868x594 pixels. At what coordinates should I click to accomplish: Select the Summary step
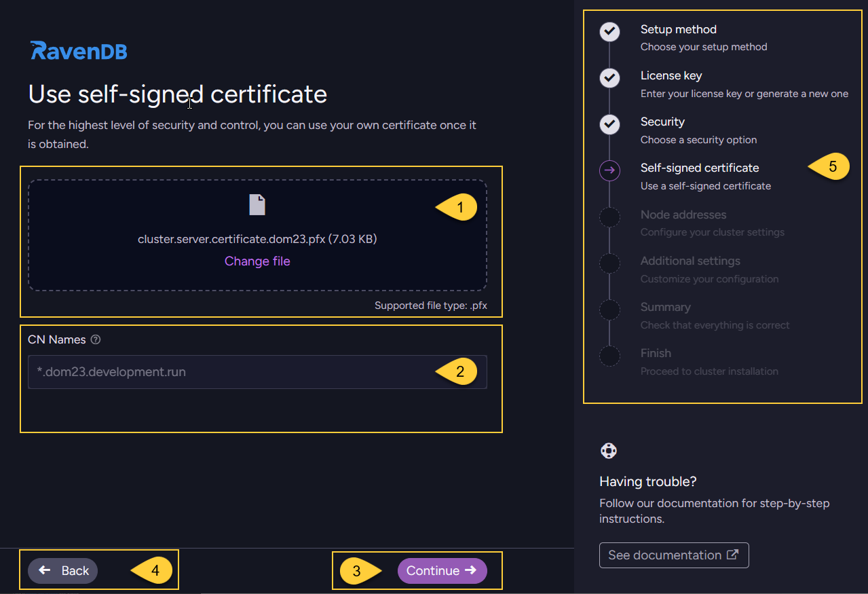pos(665,307)
